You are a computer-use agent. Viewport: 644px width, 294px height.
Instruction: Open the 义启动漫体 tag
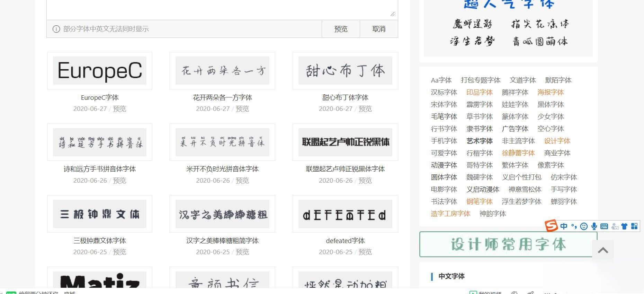pyautogui.click(x=483, y=189)
